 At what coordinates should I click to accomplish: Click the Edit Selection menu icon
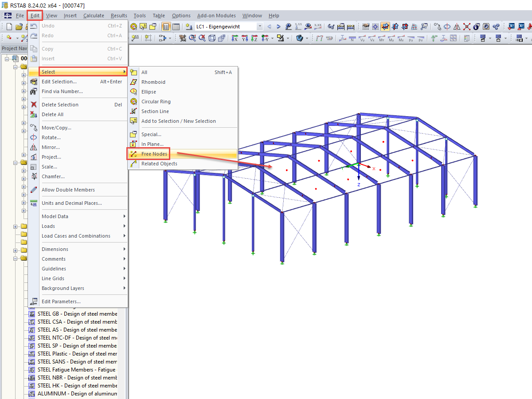coord(34,82)
